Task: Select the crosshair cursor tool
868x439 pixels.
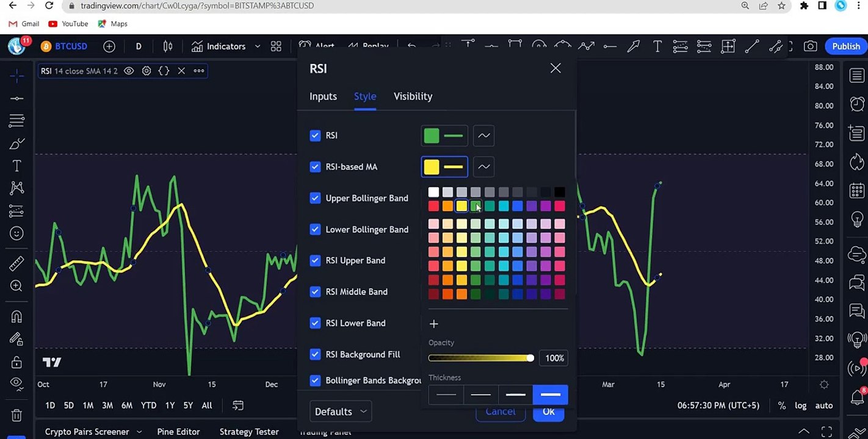Action: 16,76
